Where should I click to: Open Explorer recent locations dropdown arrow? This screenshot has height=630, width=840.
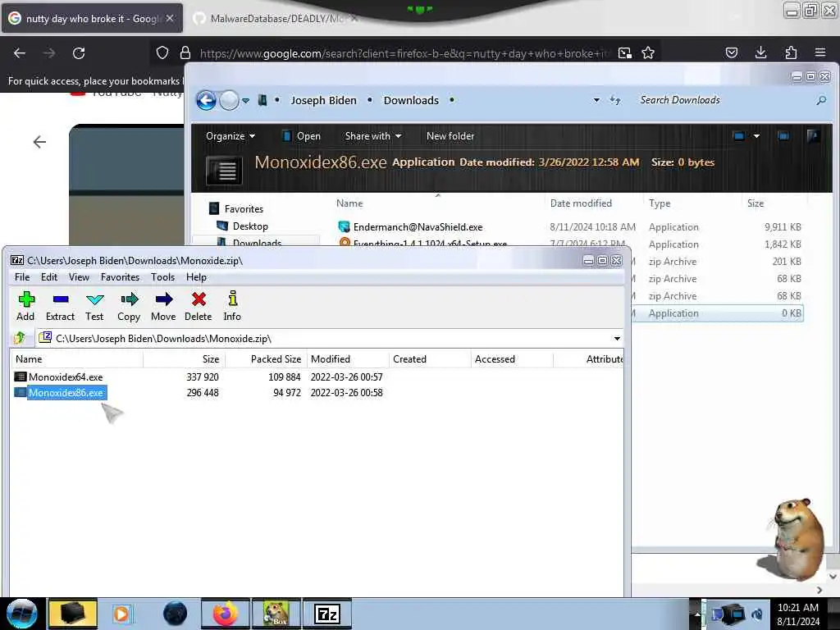(x=245, y=101)
